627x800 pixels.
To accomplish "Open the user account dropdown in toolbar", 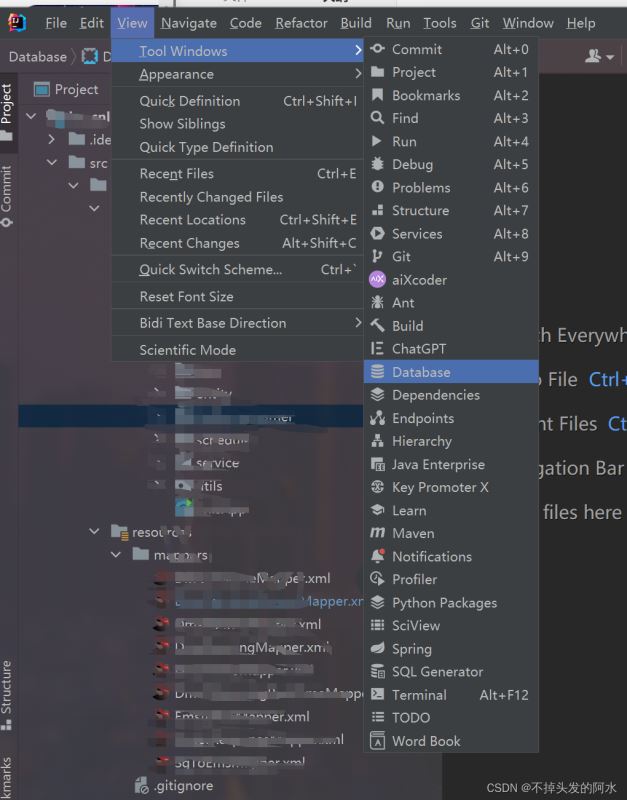I will point(599,56).
